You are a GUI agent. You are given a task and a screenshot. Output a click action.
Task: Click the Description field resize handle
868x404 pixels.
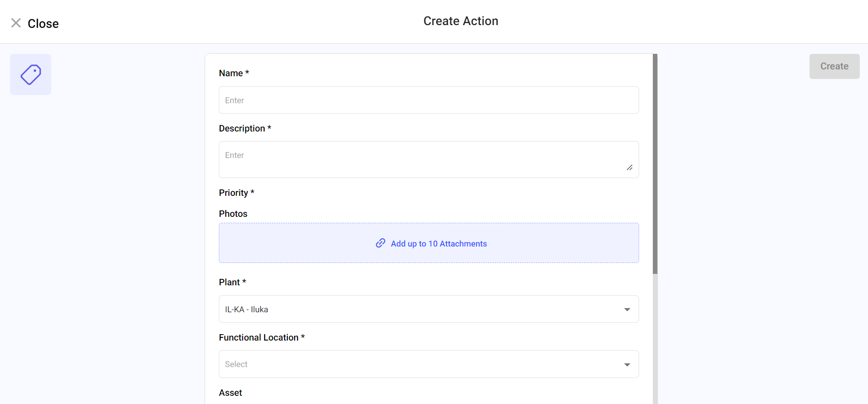629,168
